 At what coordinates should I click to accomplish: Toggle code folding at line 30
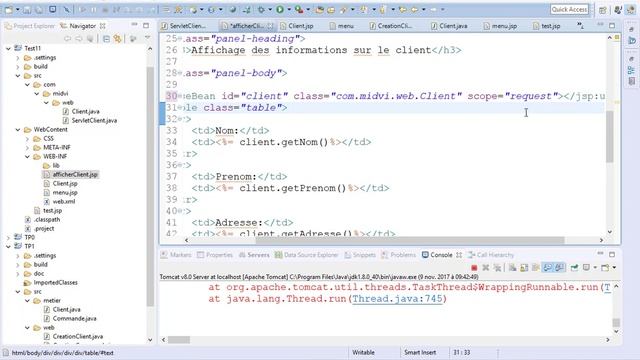[x=181, y=96]
